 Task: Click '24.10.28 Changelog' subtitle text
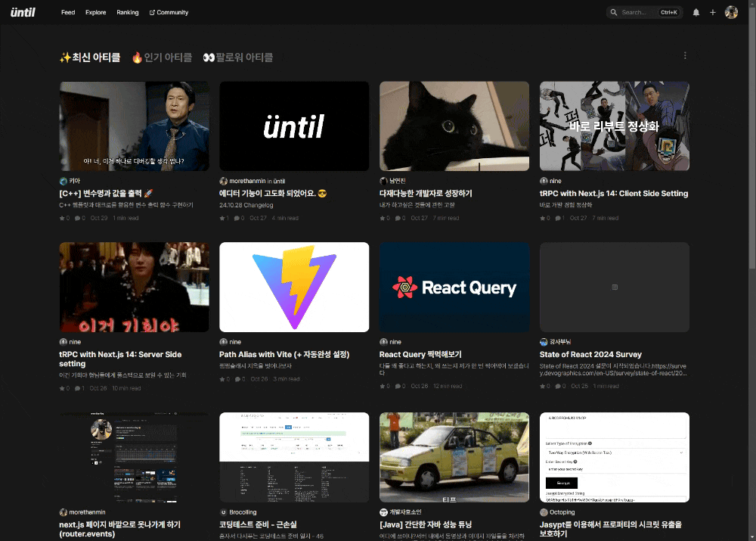(246, 205)
